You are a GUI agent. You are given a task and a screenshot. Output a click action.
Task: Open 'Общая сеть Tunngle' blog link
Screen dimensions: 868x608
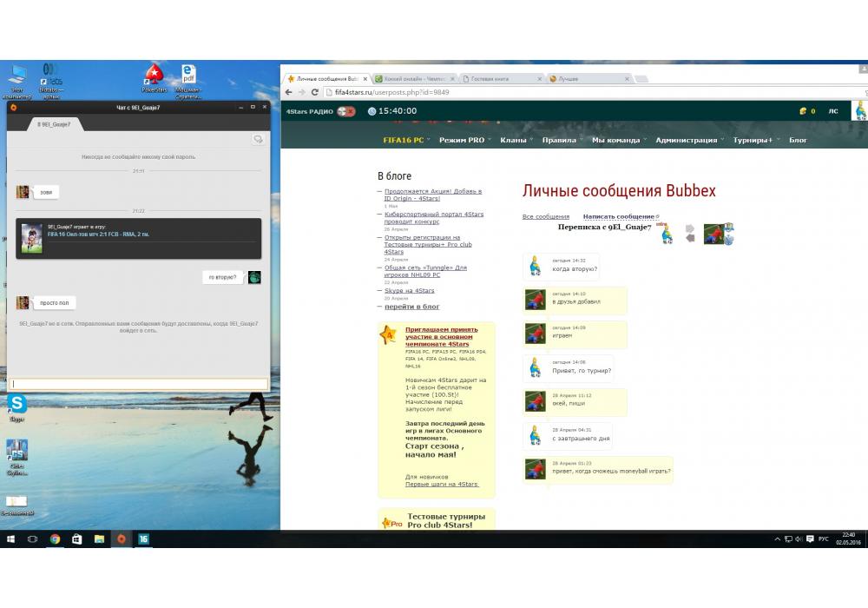tap(425, 271)
